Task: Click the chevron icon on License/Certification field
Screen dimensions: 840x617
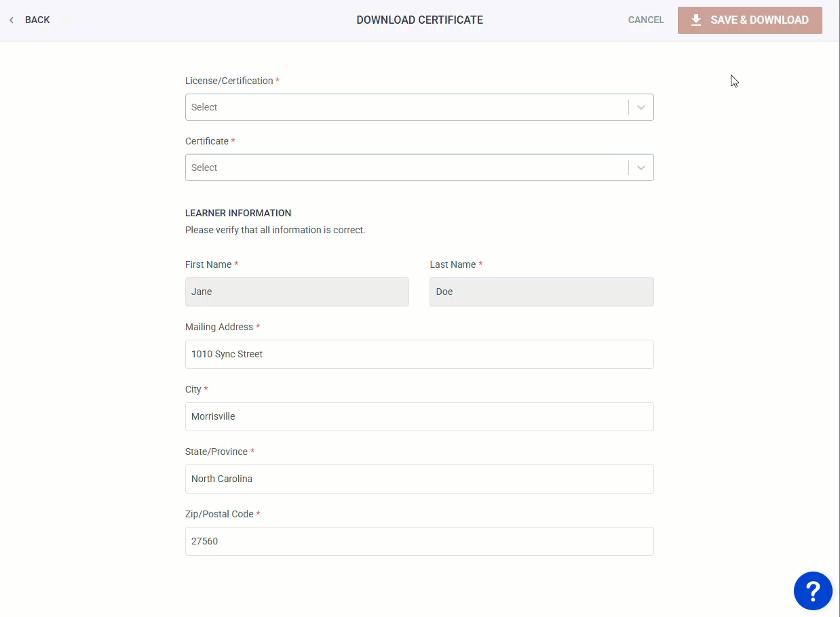Action: [641, 106]
